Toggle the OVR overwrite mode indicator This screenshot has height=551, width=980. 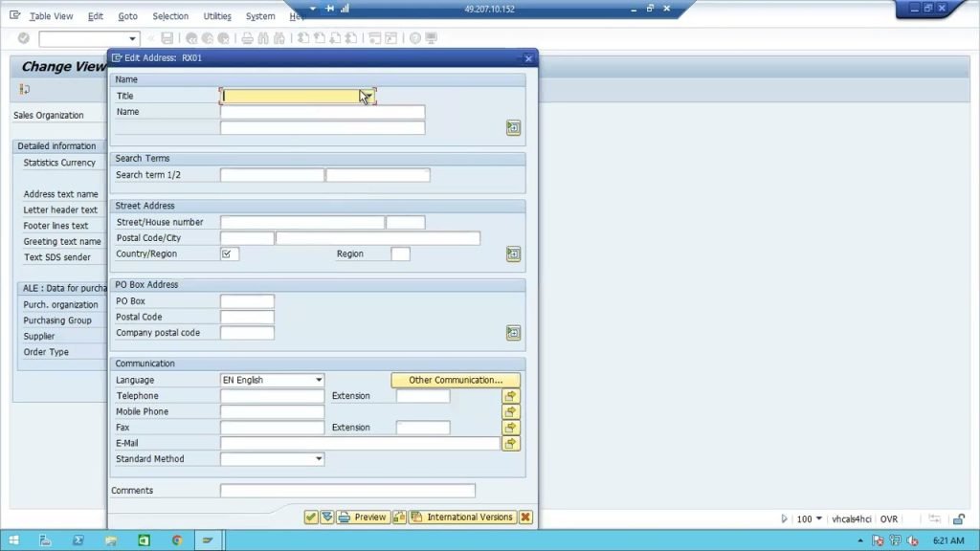tap(889, 519)
